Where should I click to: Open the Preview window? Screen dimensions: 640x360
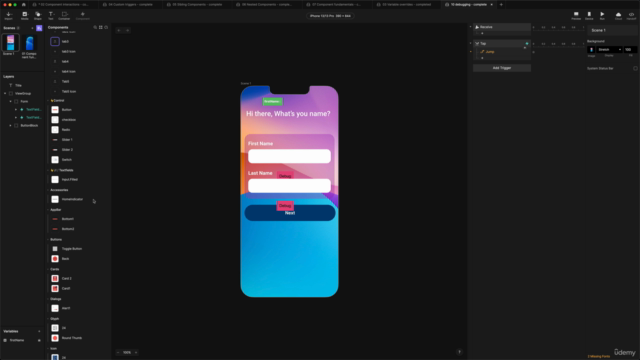click(576, 16)
